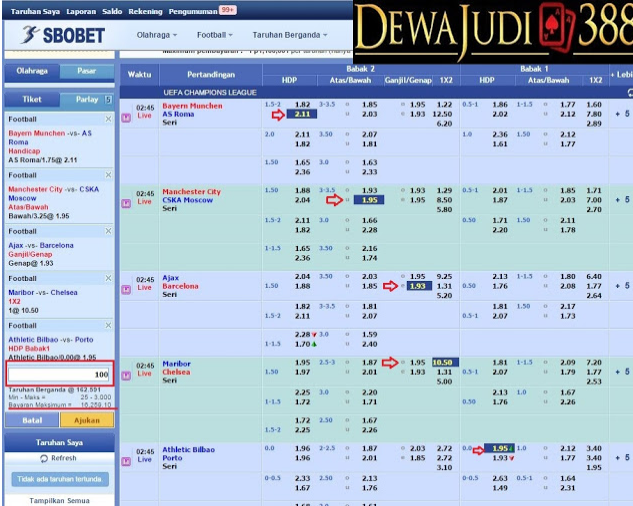This screenshot has width=633, height=506.
Task: Expand more markets for Ajax Barcelona row
Action: 622,286
